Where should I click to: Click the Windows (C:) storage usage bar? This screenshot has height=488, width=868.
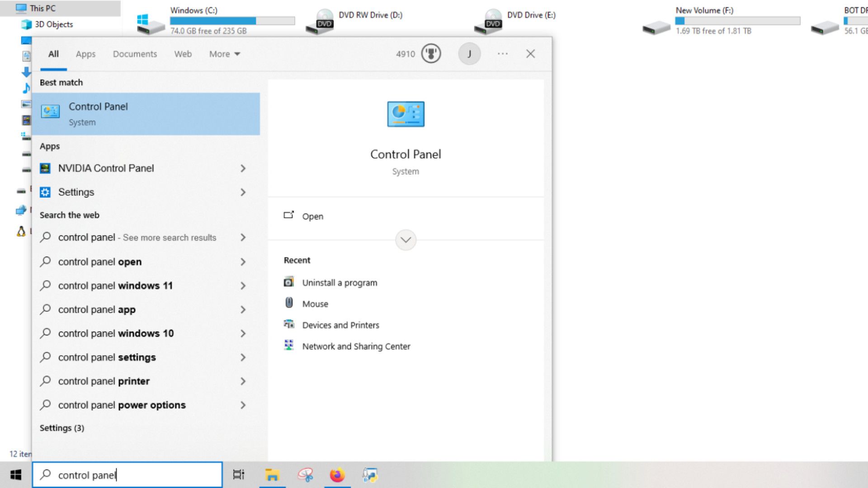[232, 21]
